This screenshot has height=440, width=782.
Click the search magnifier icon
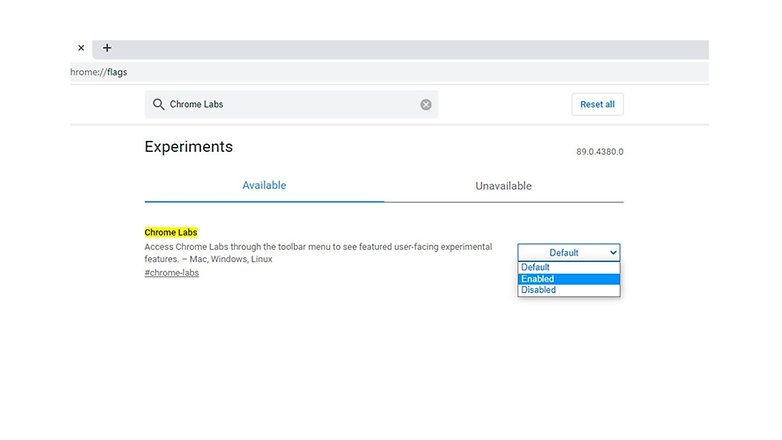[x=158, y=104]
